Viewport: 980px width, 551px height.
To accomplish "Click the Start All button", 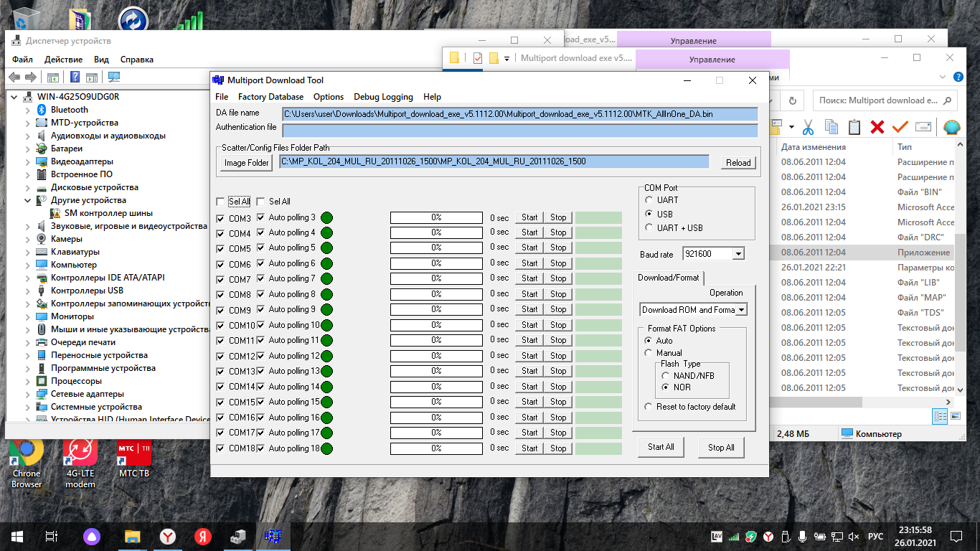I will [661, 447].
